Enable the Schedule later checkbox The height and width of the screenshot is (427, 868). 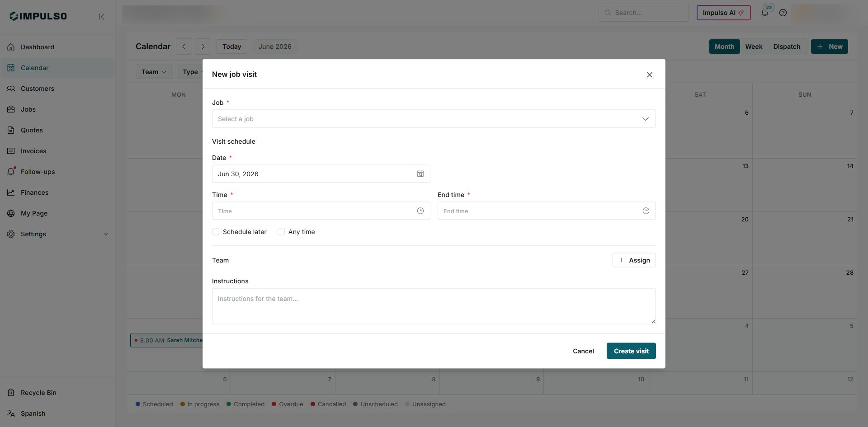216,232
